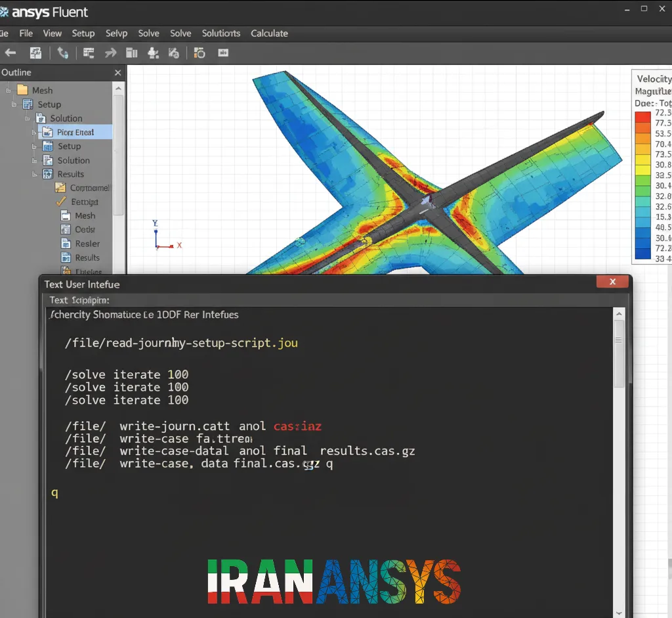Click the XY axis triad in viewport

[167, 235]
